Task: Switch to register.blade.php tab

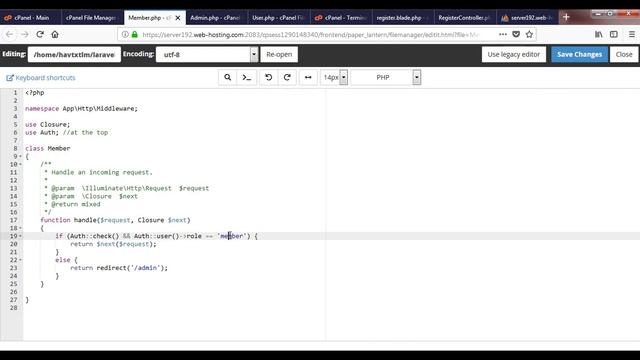Action: pyautogui.click(x=403, y=18)
